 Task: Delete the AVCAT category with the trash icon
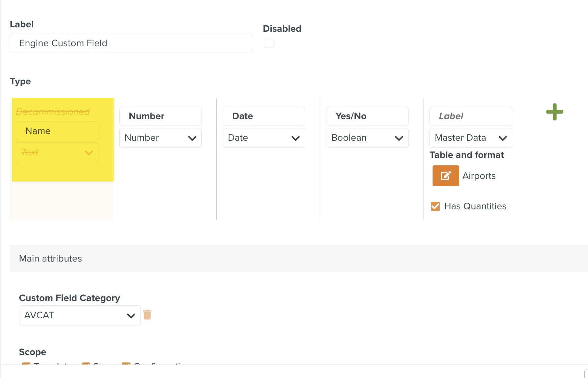click(x=147, y=315)
